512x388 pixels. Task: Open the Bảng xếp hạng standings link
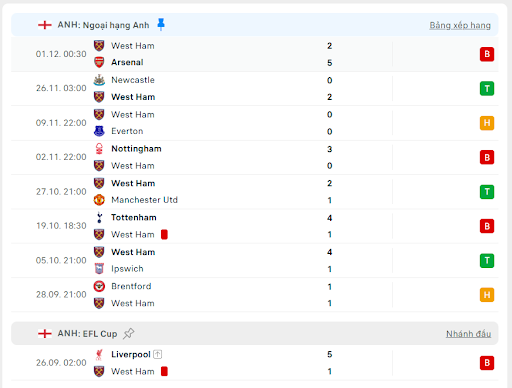(460, 25)
